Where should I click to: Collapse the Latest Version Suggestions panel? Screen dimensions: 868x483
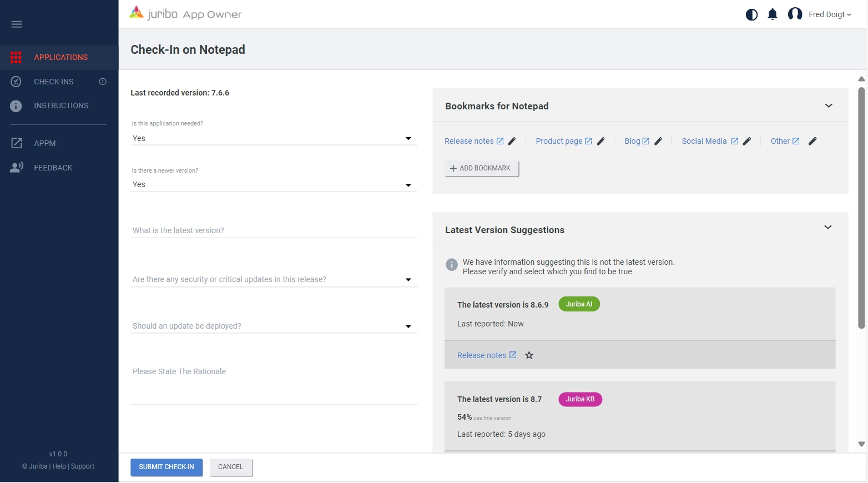click(828, 227)
